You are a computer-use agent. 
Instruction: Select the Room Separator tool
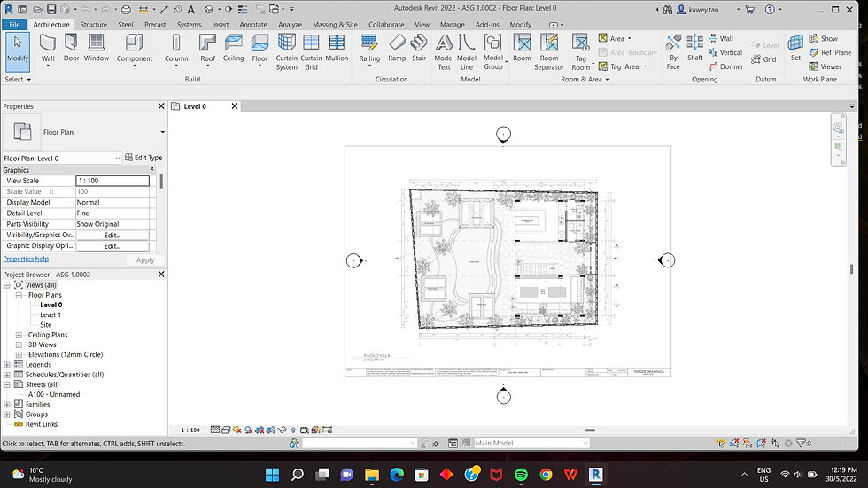click(548, 52)
